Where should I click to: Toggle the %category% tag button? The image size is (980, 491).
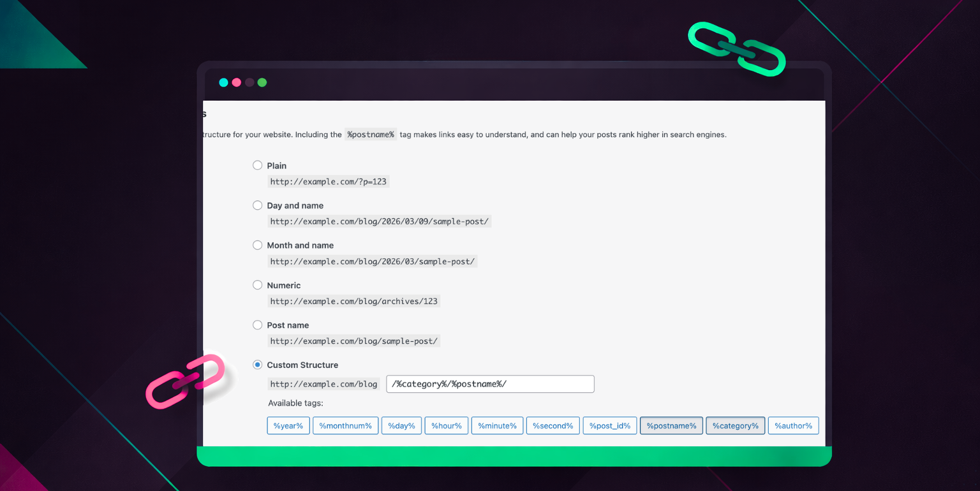[735, 426]
